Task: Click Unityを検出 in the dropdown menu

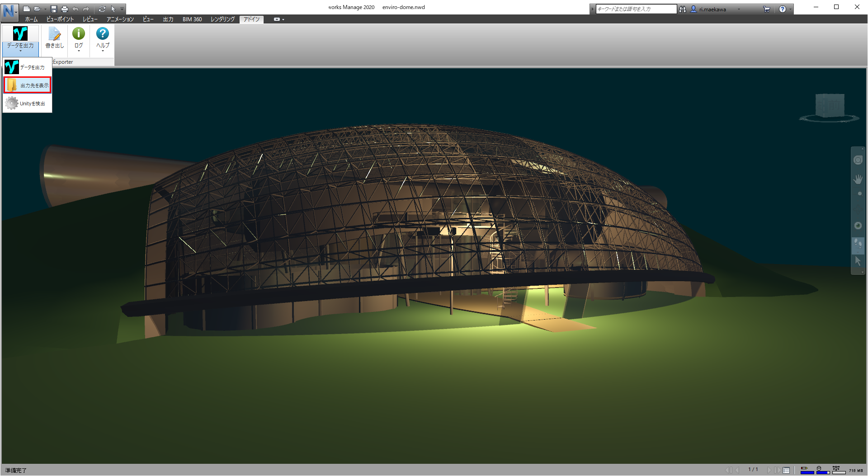Action: [x=32, y=103]
